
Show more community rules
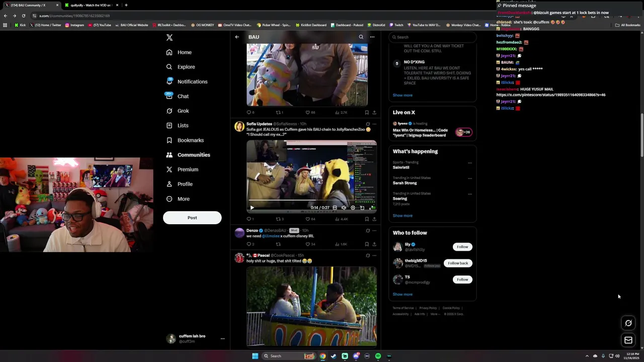tap(403, 95)
